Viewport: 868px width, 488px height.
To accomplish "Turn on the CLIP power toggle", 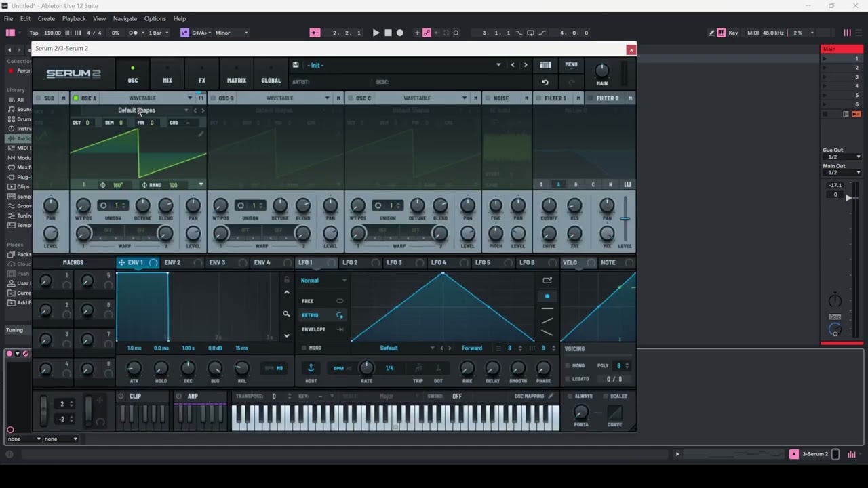I will click(121, 396).
